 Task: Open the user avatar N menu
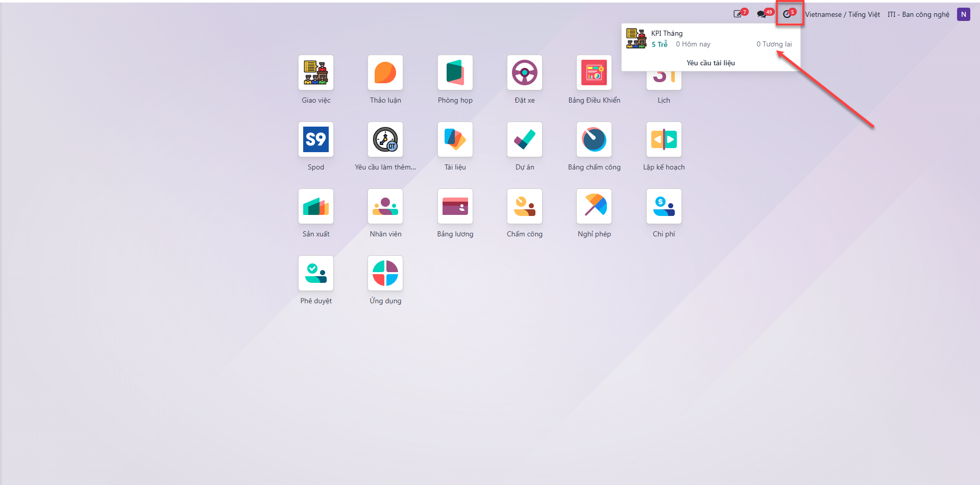click(964, 14)
